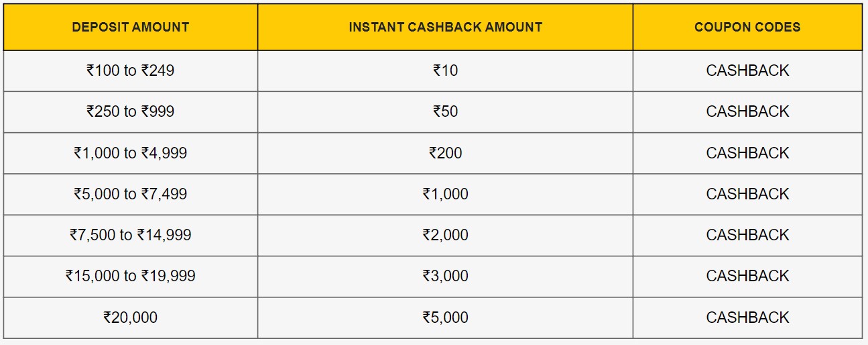Select the ₹15,000 to ₹19,999 deposit cell
Viewport: 868px width, 345px height.
131,277
